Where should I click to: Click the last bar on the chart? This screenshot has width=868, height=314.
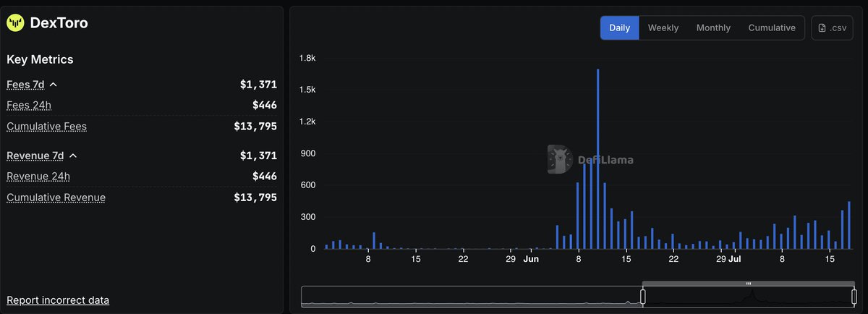[x=849, y=225]
